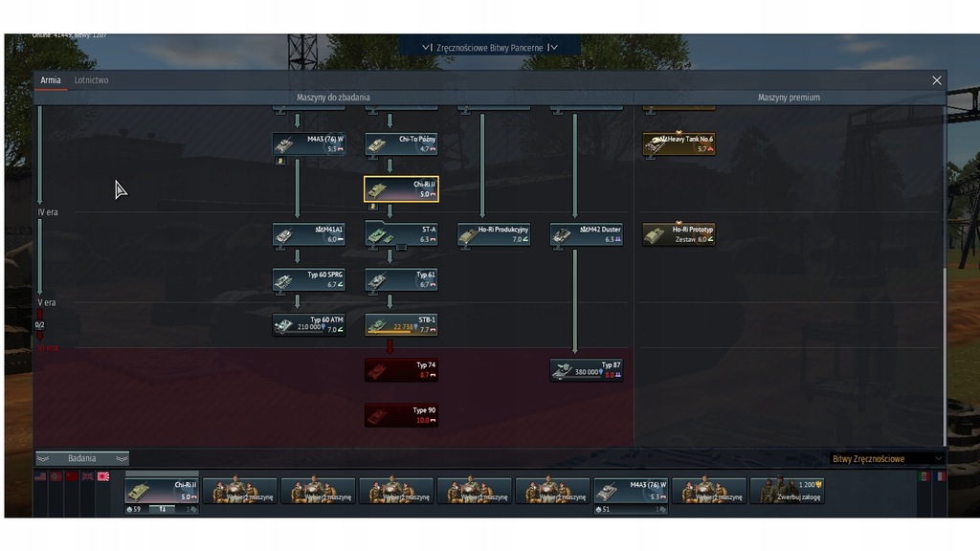
Task: Switch to the Armia tab
Action: pyautogui.click(x=51, y=80)
